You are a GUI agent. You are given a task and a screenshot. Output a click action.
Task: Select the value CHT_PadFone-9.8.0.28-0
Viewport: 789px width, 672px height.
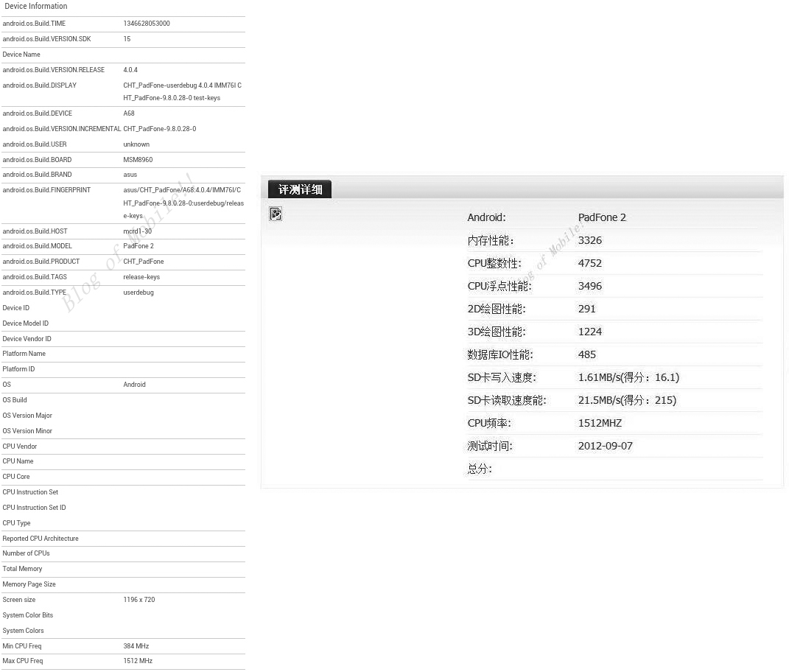click(x=160, y=129)
